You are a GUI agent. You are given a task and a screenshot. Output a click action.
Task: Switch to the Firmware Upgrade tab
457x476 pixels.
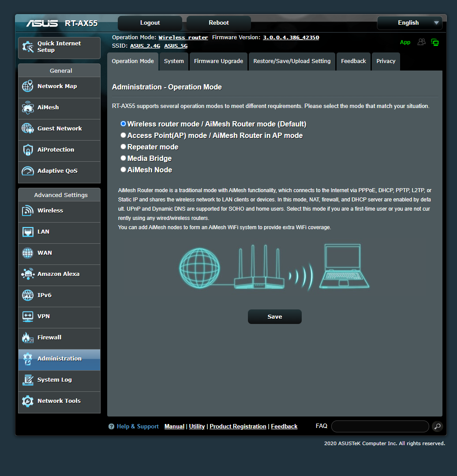218,61
